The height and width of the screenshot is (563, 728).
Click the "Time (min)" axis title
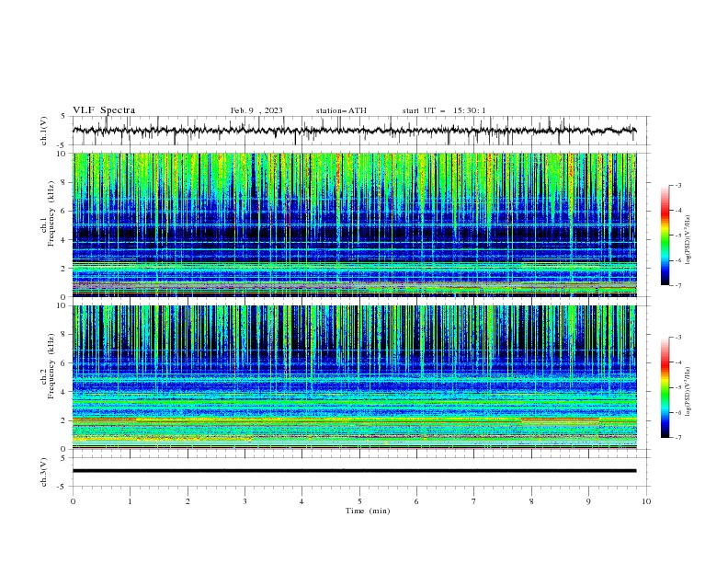pos(368,511)
